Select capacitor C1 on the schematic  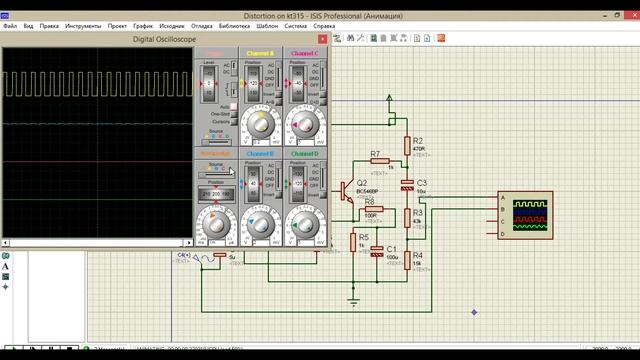(377, 251)
